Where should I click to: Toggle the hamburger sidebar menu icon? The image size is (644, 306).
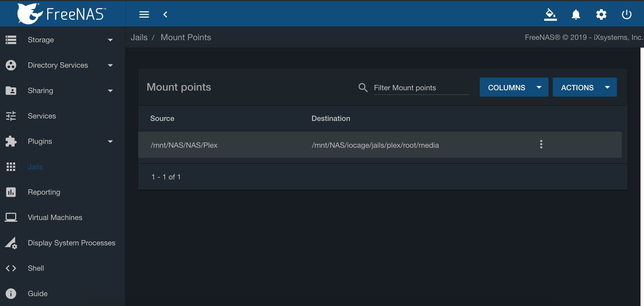pyautogui.click(x=144, y=14)
